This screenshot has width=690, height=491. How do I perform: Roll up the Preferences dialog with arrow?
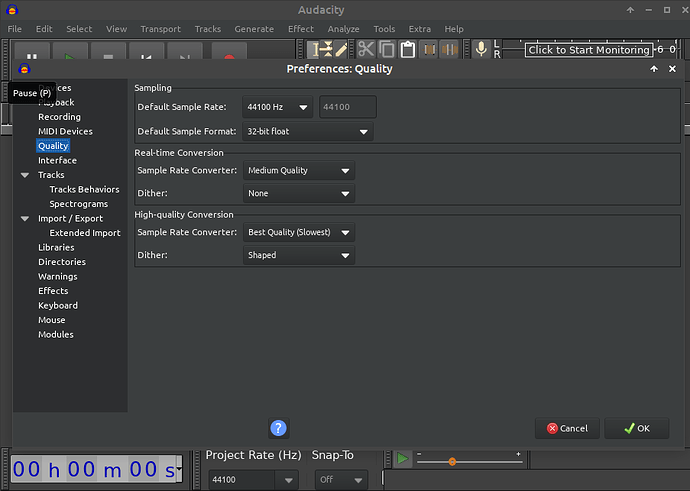[654, 69]
